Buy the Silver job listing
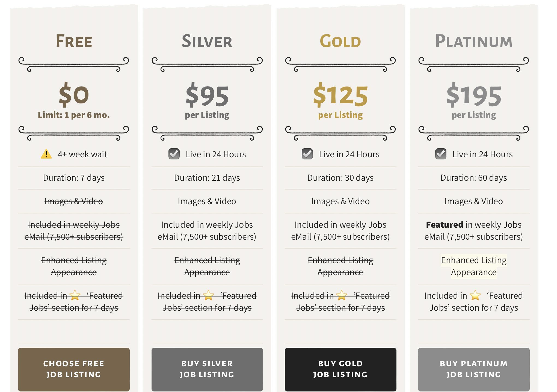Screen dimensions: 557x392 (x=207, y=369)
